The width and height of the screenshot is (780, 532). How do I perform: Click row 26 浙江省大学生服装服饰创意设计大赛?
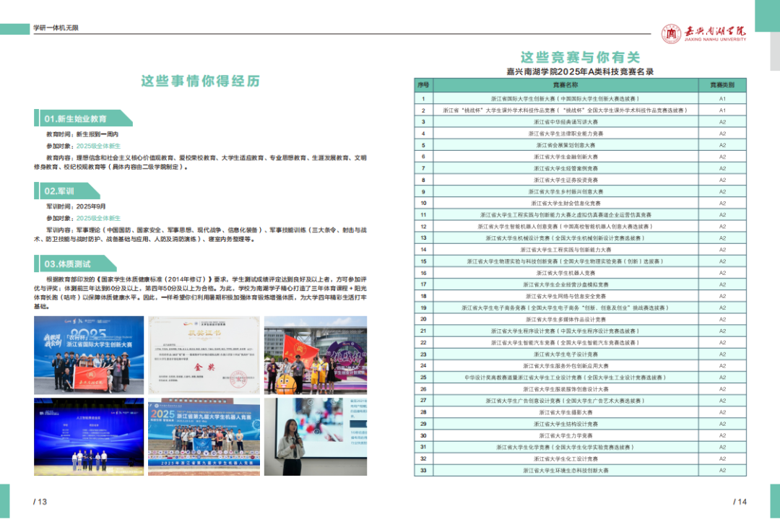(580, 389)
